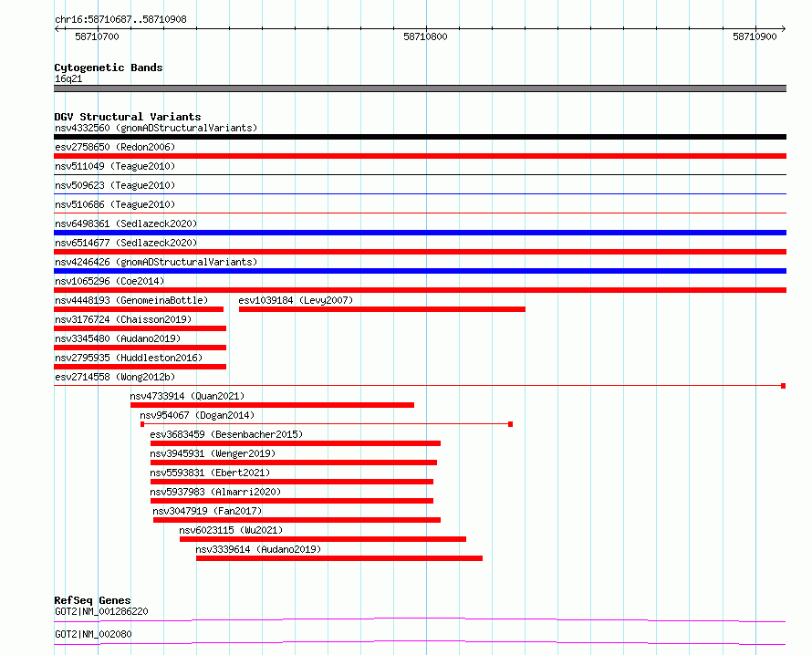The width and height of the screenshot is (812, 655).
Task: Click nsv5937983 (Almarri2020) label
Action: click(215, 492)
